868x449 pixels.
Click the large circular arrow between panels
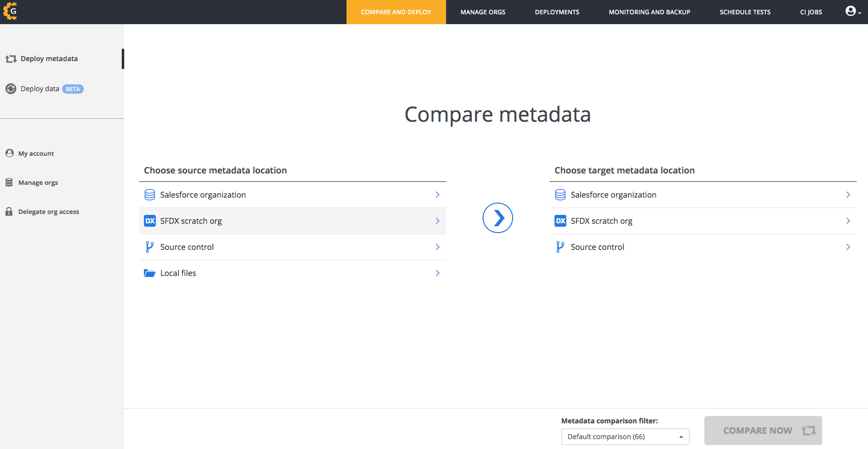pyautogui.click(x=497, y=218)
